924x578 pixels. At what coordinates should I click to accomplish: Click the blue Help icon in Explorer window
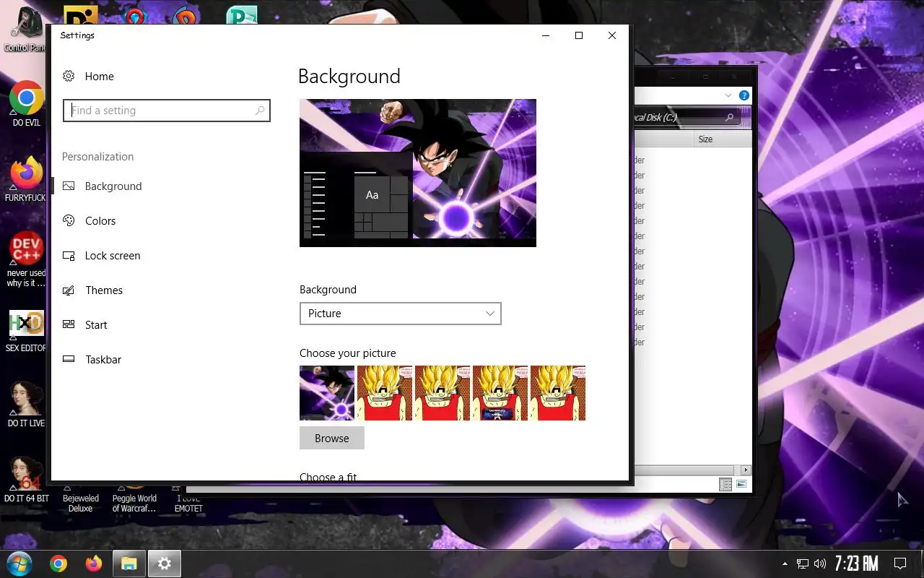(744, 95)
